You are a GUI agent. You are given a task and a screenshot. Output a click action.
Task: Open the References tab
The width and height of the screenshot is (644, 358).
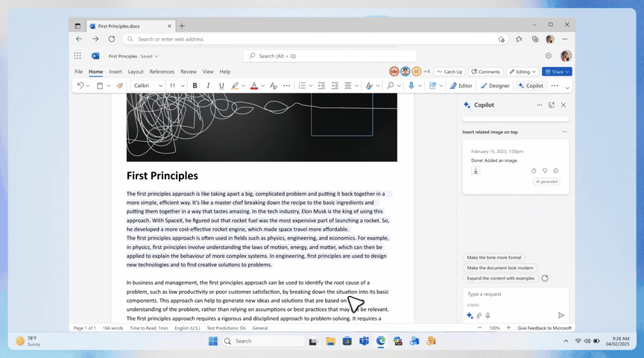click(x=162, y=72)
